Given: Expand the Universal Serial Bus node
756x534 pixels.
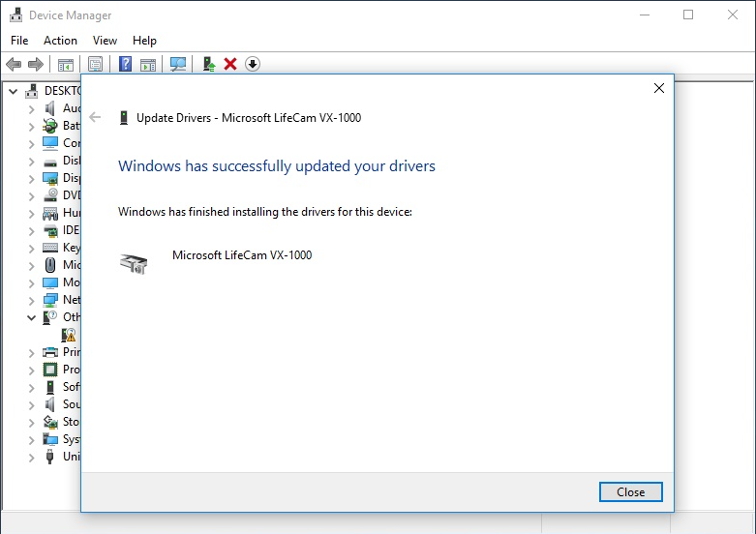Looking at the screenshot, I should pyautogui.click(x=31, y=457).
